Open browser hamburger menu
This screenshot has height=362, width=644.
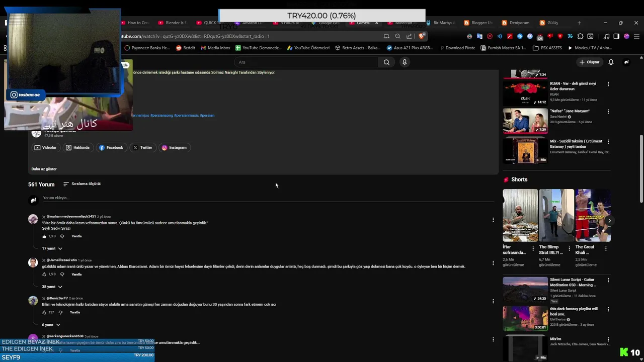pyautogui.click(x=636, y=36)
